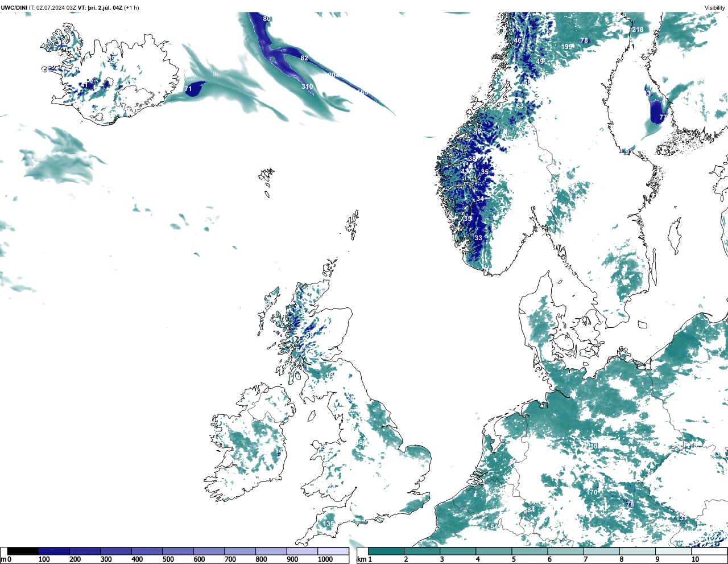Click the 'UWC/DINI' header text
Screen dimensions: 728x564
pos(14,7)
